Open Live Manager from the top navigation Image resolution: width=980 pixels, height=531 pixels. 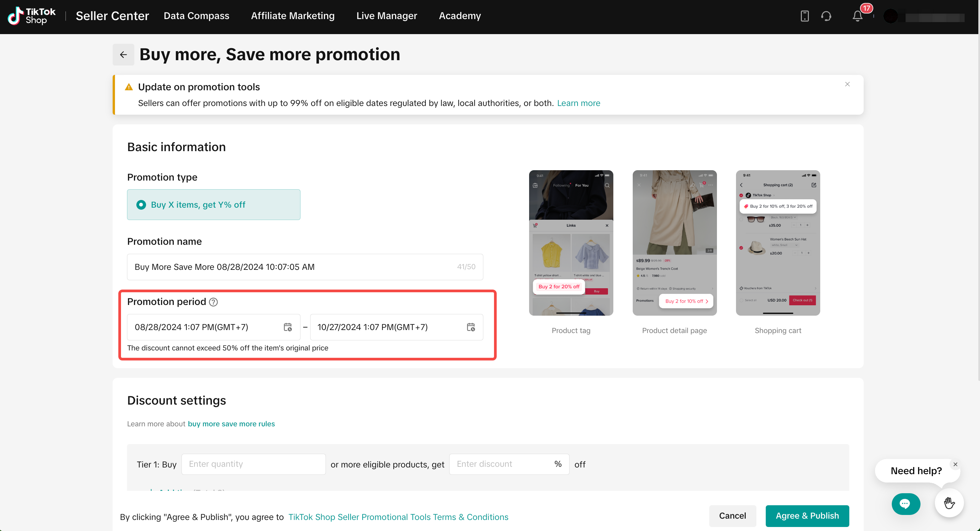pos(386,16)
